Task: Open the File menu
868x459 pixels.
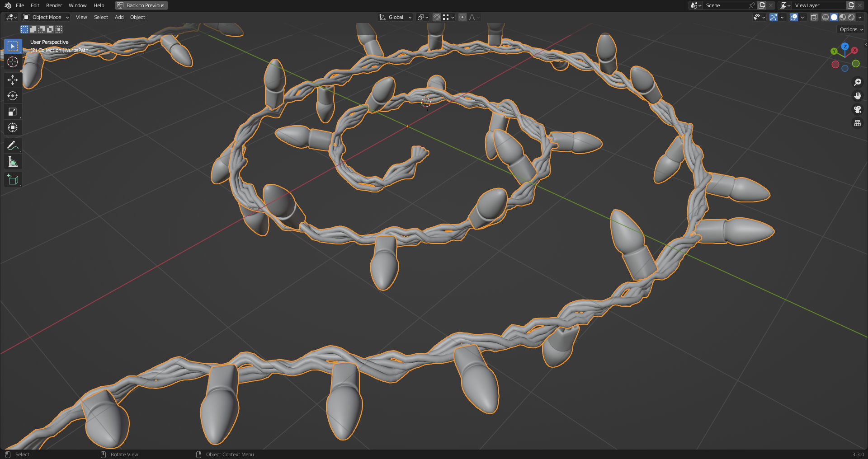Action: [x=20, y=5]
